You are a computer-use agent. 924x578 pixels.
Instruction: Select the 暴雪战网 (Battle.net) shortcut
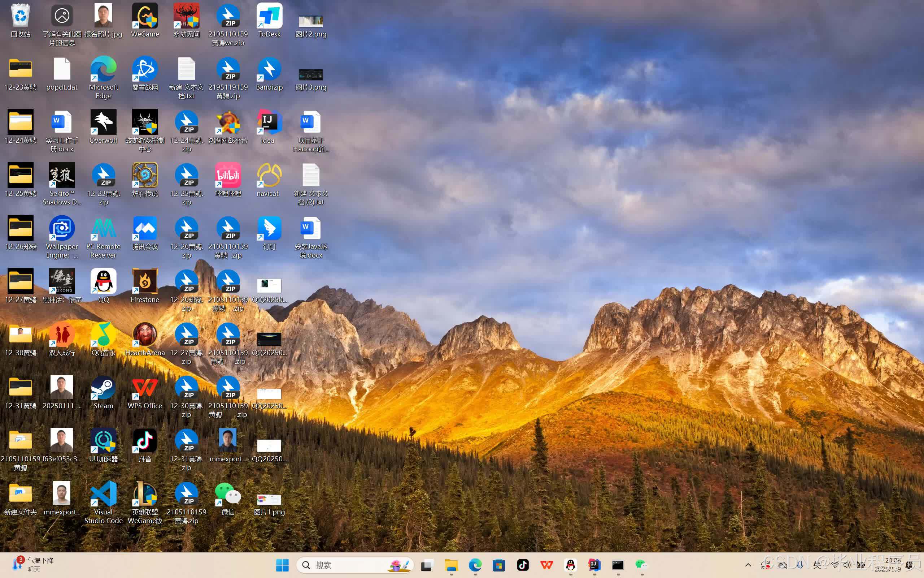145,74
